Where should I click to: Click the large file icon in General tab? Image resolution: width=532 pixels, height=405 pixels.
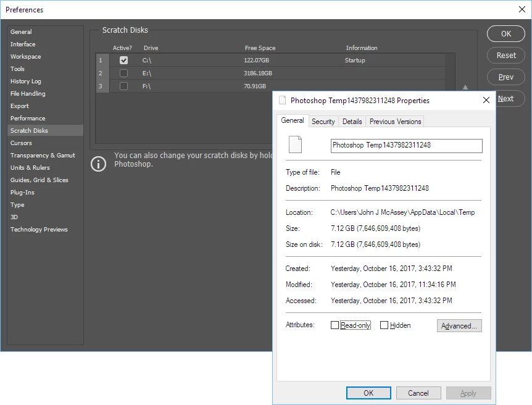click(295, 144)
